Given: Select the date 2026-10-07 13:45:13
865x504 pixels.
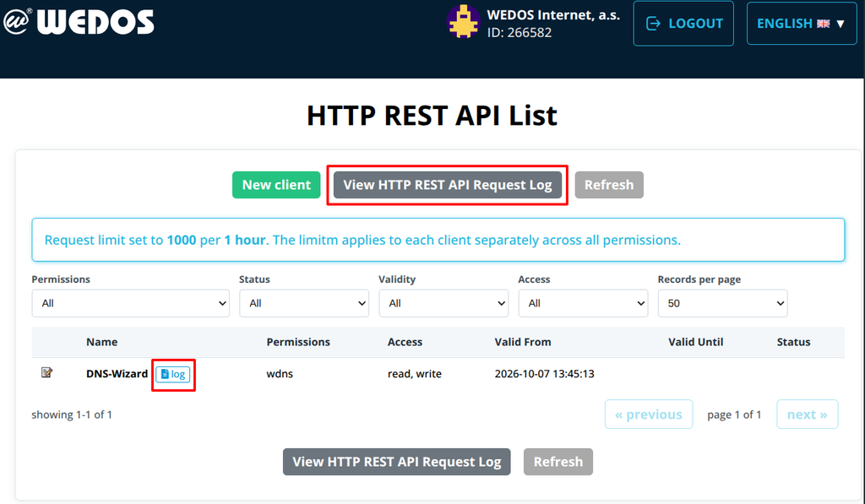Looking at the screenshot, I should pyautogui.click(x=545, y=374).
